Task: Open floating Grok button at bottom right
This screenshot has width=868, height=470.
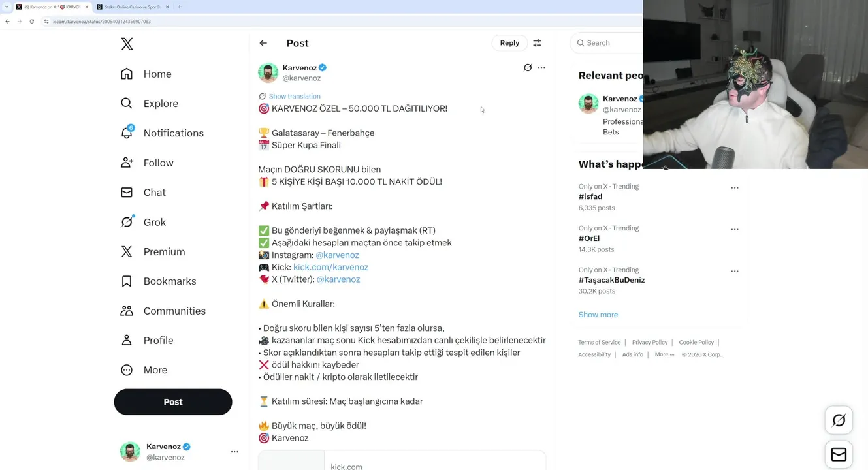Action: pos(839,420)
